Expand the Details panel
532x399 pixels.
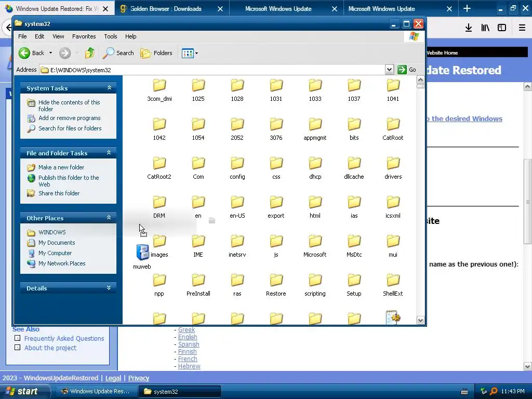(x=109, y=288)
